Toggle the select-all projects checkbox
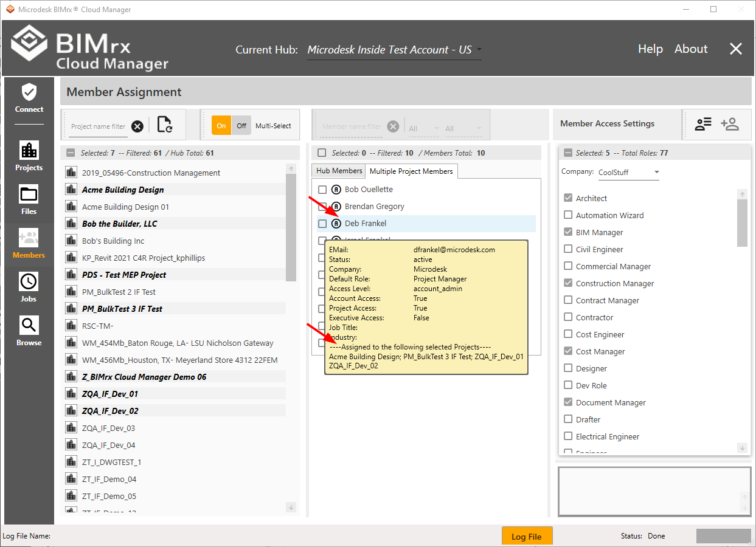Image resolution: width=756 pixels, height=547 pixels. [x=71, y=153]
